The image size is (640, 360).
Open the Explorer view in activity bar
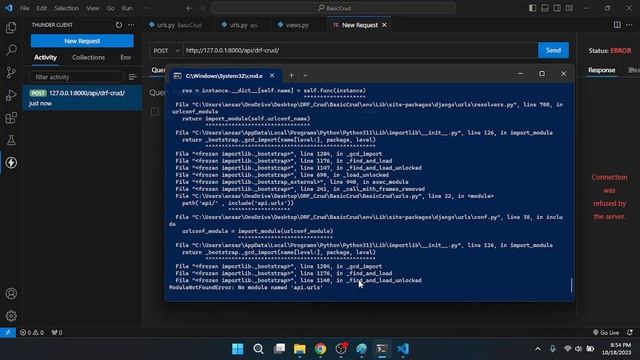coord(11,27)
